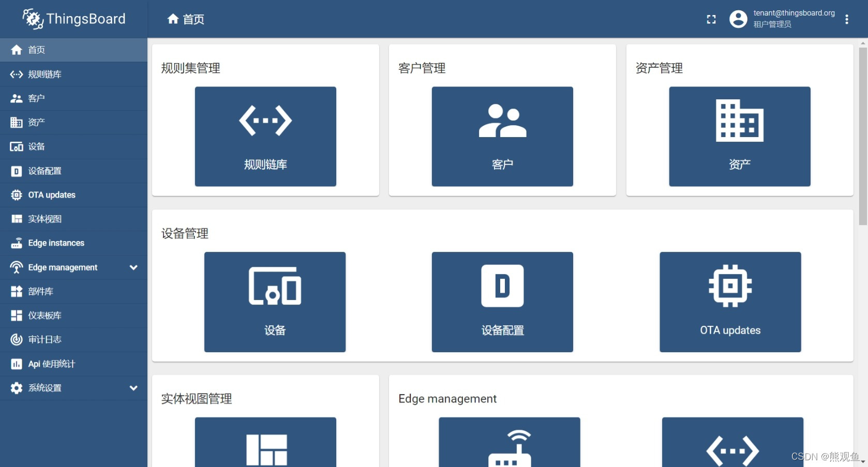This screenshot has width=868, height=467.
Task: Open the 客户 sidebar icon
Action: pos(16,98)
